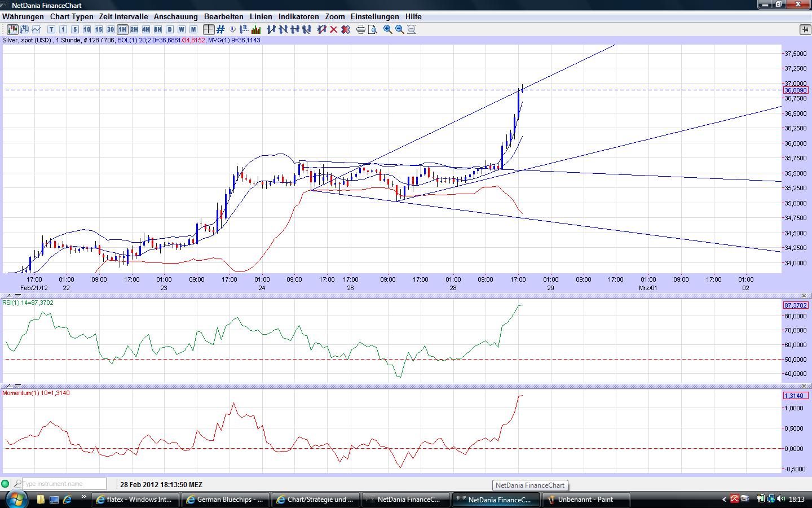Select the 8H interval button
Image resolution: width=812 pixels, height=508 pixels.
(158, 29)
